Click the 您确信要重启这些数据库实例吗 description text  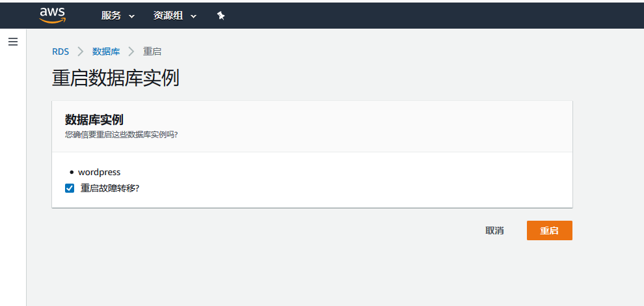pos(121,135)
